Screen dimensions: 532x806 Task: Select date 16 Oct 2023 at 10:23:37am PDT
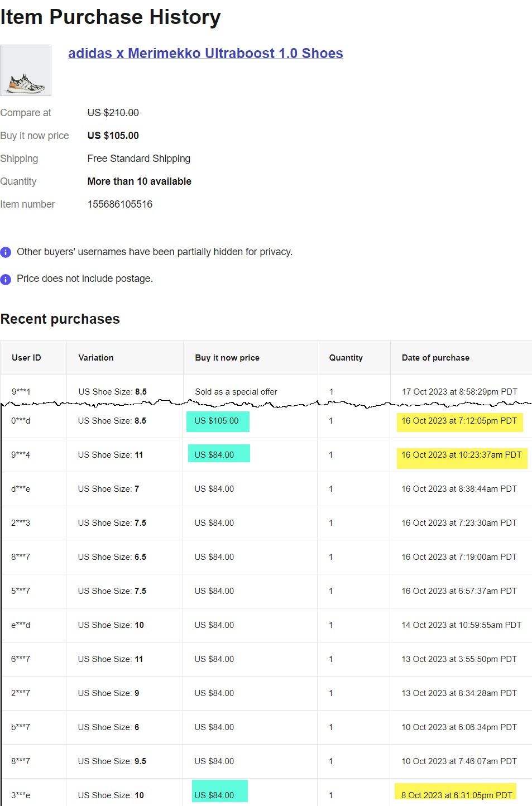point(462,455)
